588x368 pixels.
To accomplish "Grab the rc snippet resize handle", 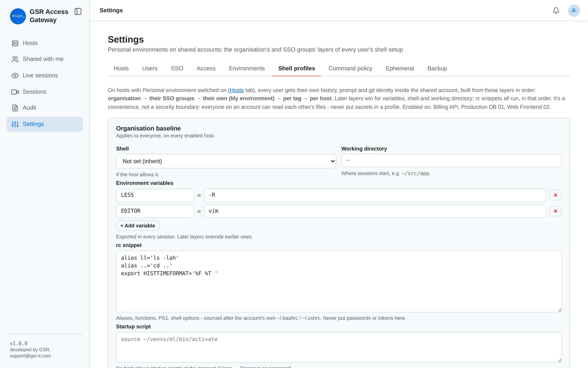I will pyautogui.click(x=559, y=310).
